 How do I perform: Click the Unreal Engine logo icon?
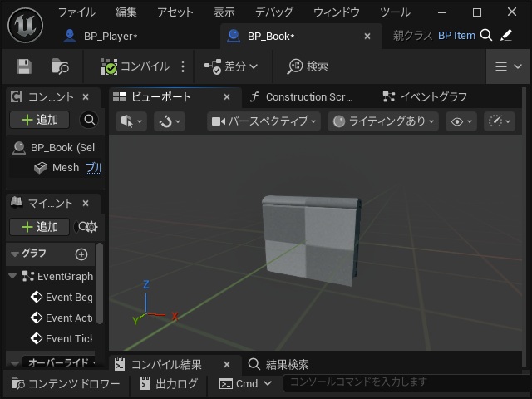26,25
